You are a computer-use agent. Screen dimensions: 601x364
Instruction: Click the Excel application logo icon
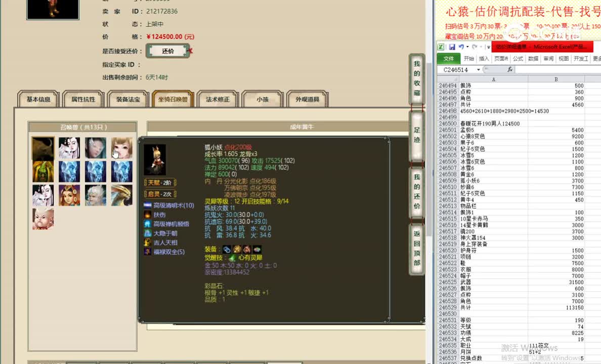click(441, 47)
